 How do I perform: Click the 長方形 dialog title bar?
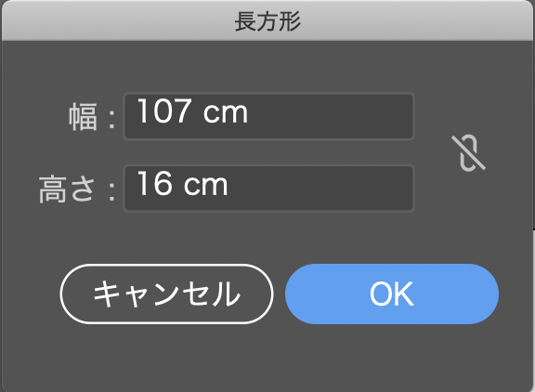coord(267,21)
